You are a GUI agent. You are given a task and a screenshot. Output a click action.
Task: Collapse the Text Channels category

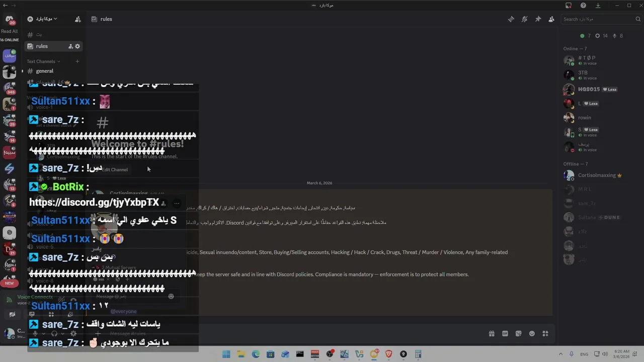click(x=43, y=61)
